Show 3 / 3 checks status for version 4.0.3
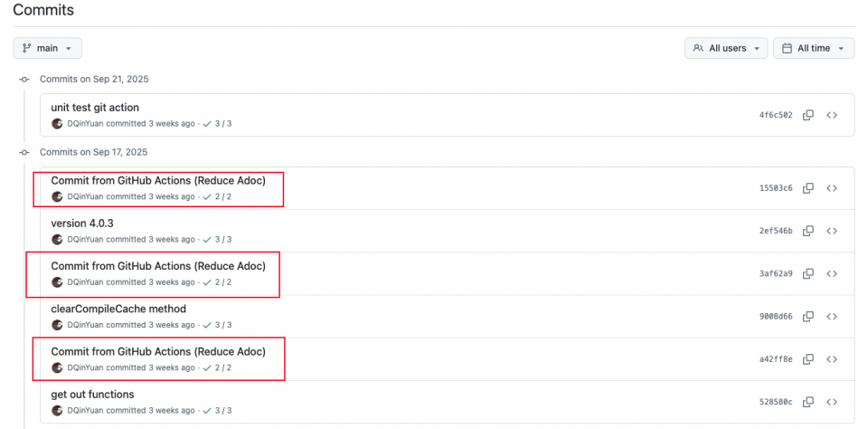The width and height of the screenshot is (868, 429). [217, 240]
